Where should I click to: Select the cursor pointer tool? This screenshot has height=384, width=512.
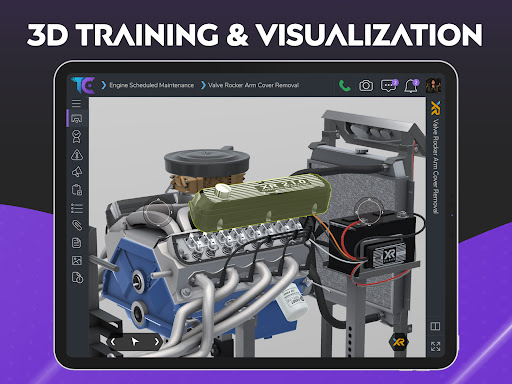pyautogui.click(x=135, y=342)
